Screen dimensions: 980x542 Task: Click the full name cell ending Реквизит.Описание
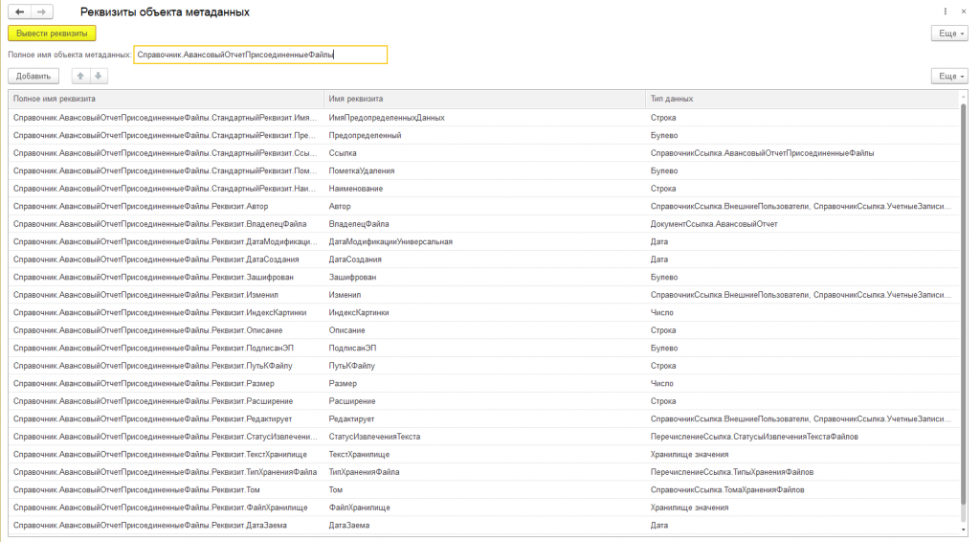167,330
